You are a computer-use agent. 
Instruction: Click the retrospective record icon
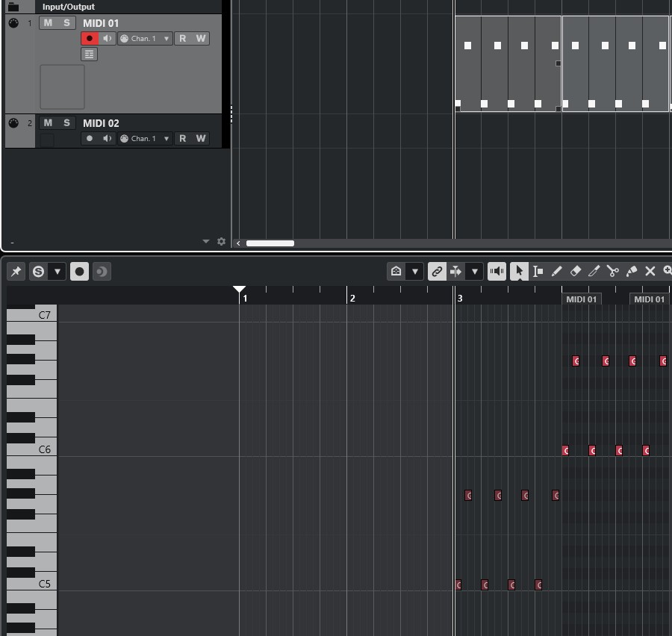point(102,271)
